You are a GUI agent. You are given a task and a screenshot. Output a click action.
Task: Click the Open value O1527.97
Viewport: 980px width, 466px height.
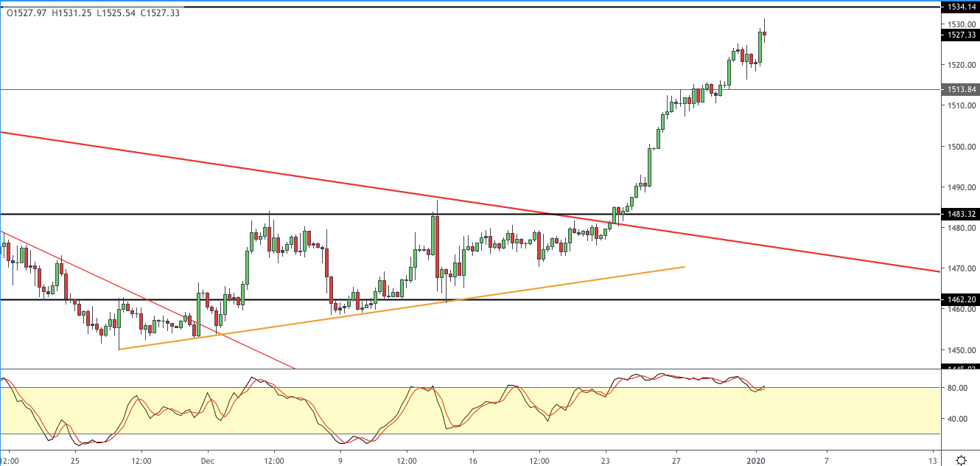27,13
